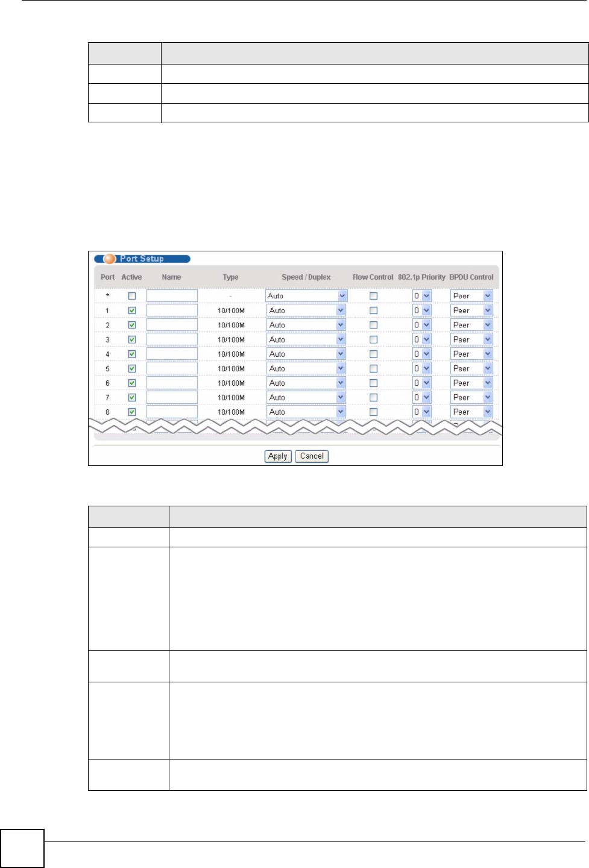
Task: Open 802.1p Priority dropdown for port 5
Action: [422, 368]
